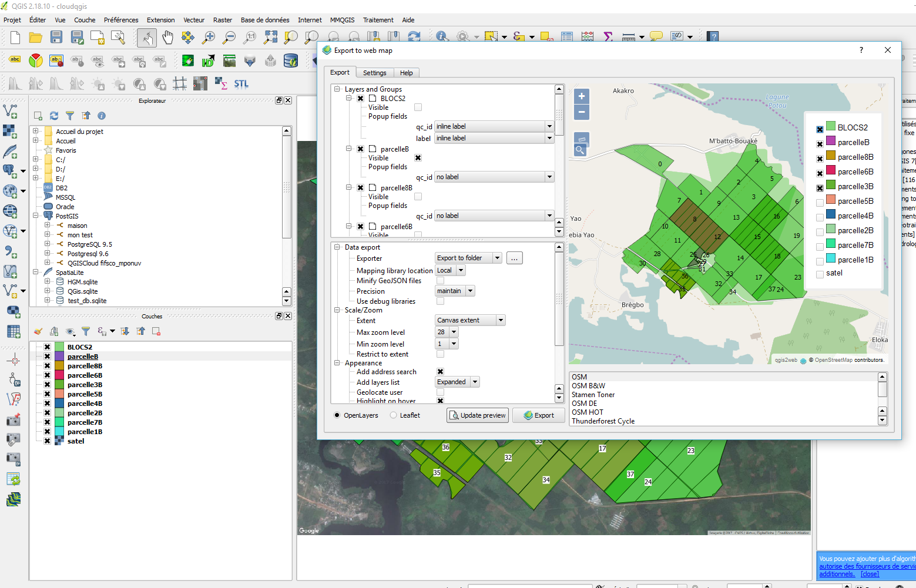Open the Raster menu
Viewport: 916px width, 588px height.
(x=223, y=19)
